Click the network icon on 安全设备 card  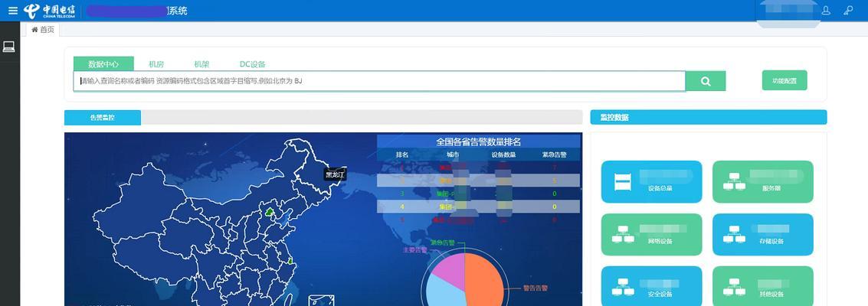click(x=623, y=287)
